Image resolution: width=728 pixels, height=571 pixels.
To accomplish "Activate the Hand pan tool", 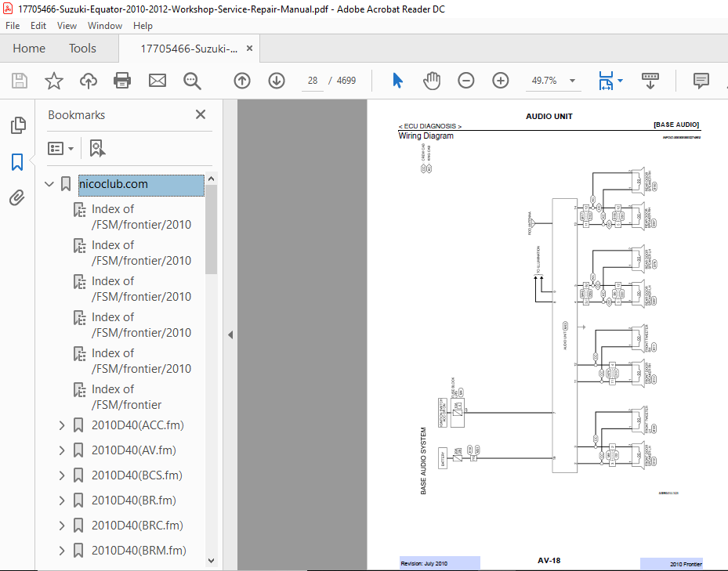I will pyautogui.click(x=432, y=81).
